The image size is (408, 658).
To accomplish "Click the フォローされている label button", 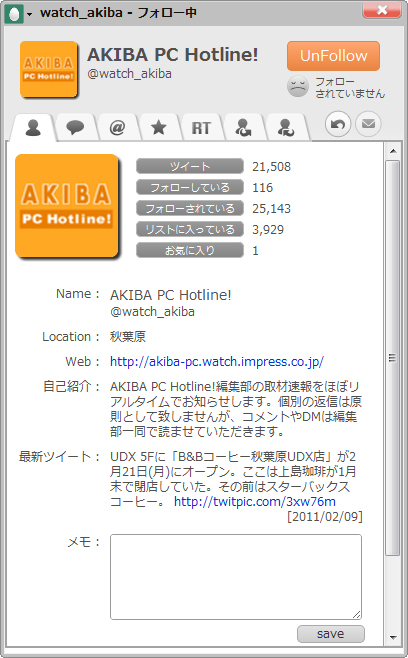I will tap(190, 208).
